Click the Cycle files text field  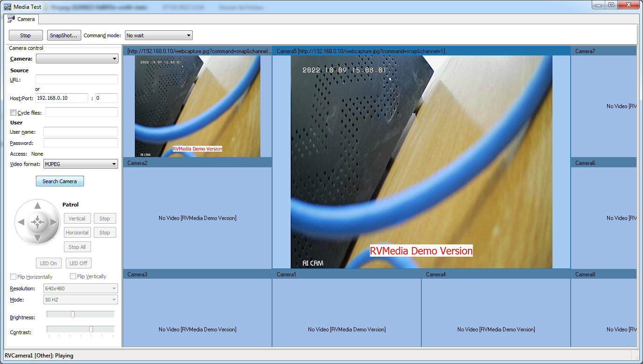coord(82,112)
